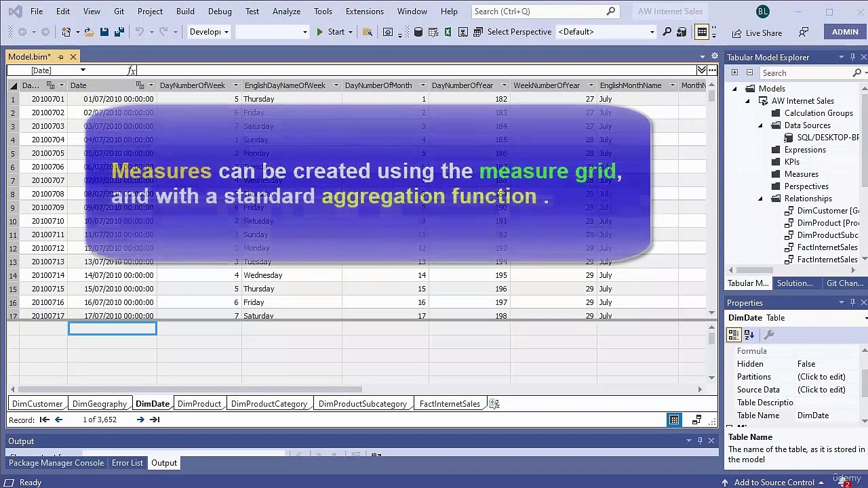Click cell Wednesday in row 14
868x488 pixels.
coord(292,275)
